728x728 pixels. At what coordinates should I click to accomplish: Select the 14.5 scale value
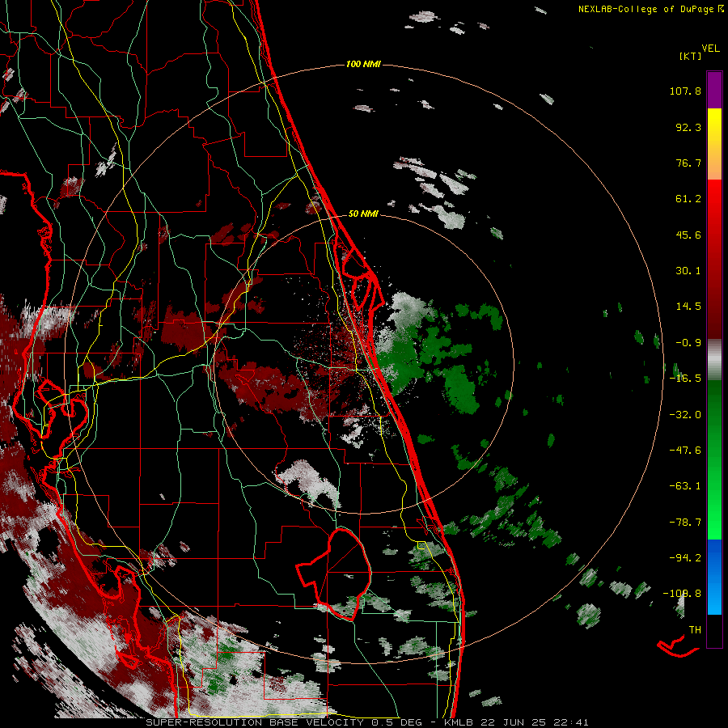pyautogui.click(x=688, y=307)
